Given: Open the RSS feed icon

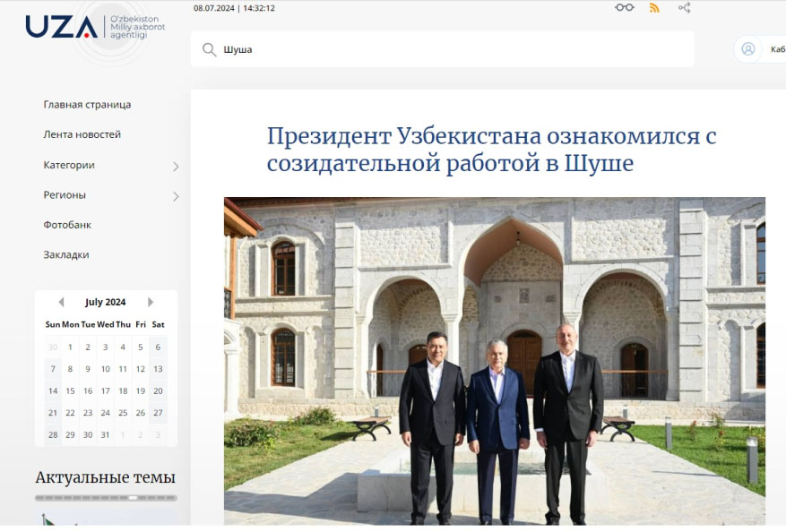Looking at the screenshot, I should pyautogui.click(x=654, y=7).
